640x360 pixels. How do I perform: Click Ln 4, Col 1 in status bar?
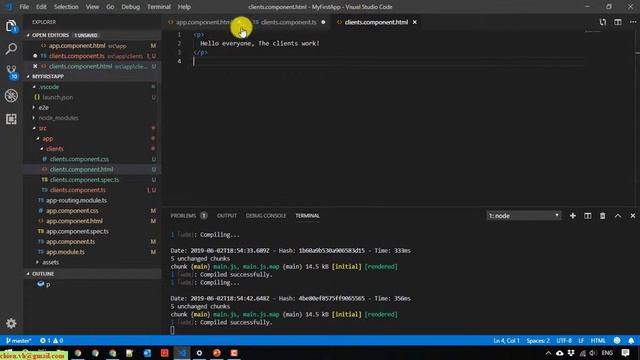click(506, 340)
